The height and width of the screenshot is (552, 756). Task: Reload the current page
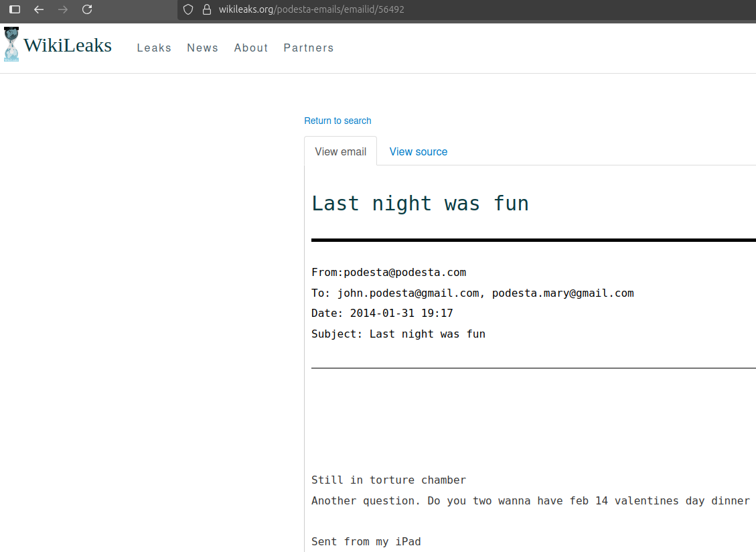click(87, 9)
